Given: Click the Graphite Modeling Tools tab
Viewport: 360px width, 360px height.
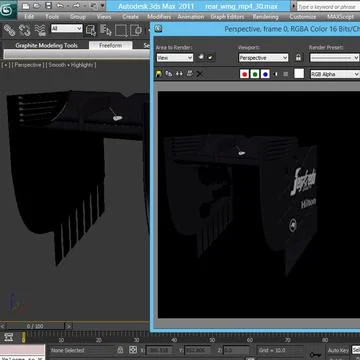Looking at the screenshot, I should click(46, 46).
